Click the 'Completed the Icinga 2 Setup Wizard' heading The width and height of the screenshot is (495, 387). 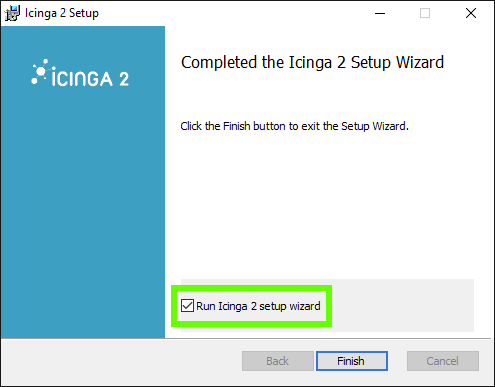312,63
